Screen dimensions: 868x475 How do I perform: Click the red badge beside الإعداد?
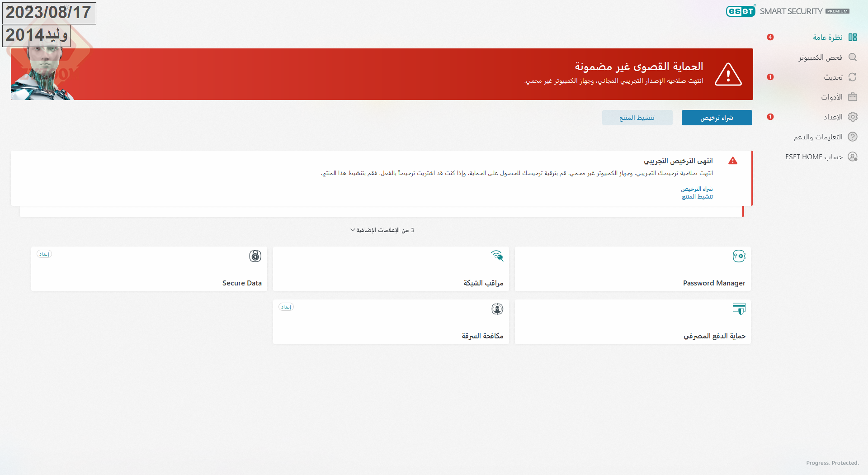(x=770, y=117)
